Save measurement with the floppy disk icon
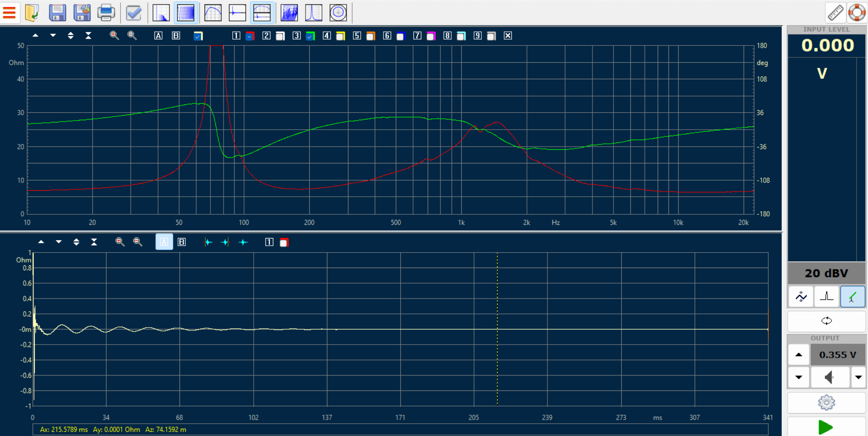This screenshot has height=436, width=868. (x=57, y=13)
